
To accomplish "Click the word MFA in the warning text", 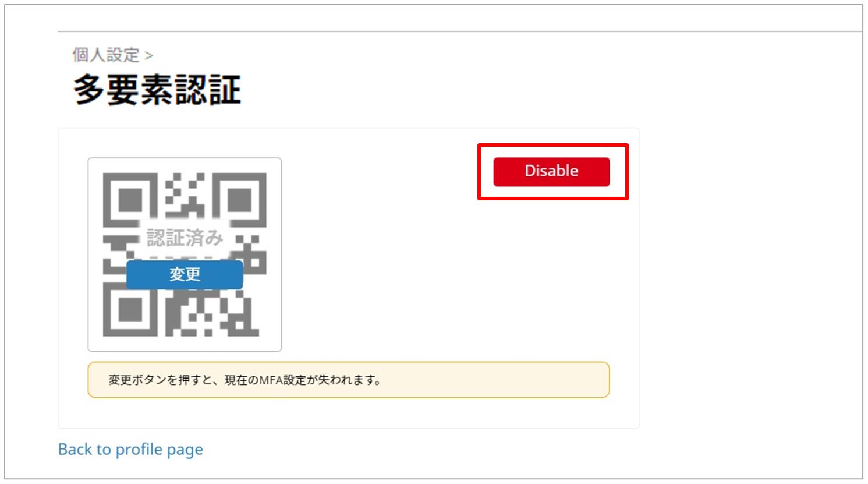I will pos(271,380).
